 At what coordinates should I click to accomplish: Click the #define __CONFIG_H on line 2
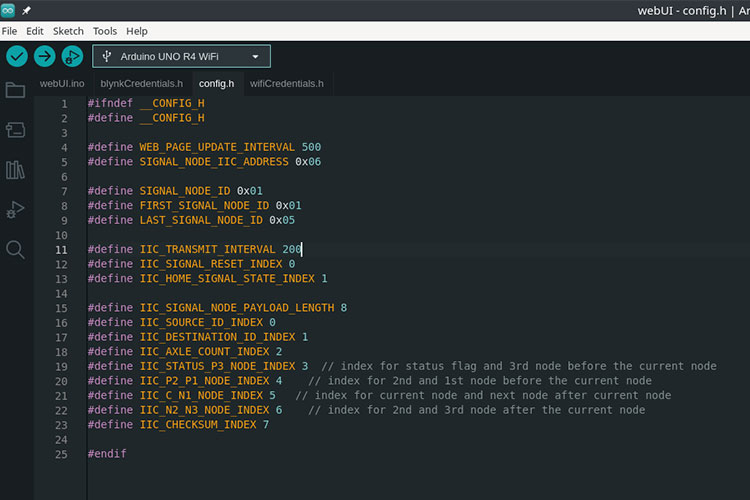pos(146,118)
